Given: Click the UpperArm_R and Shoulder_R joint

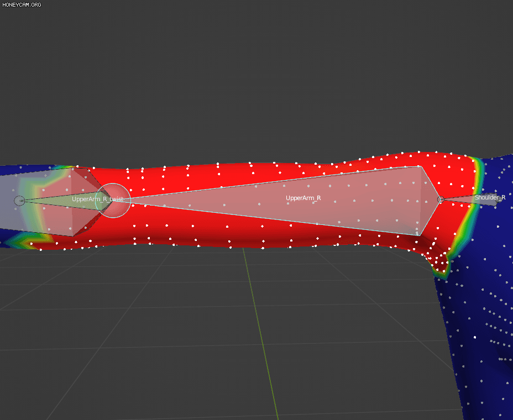Looking at the screenshot, I should [x=441, y=199].
